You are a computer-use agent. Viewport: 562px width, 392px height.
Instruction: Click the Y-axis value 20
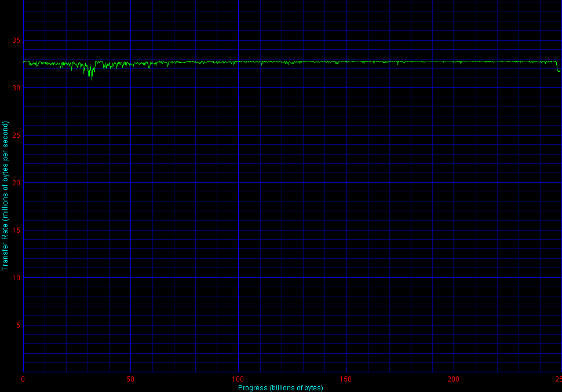click(16, 183)
